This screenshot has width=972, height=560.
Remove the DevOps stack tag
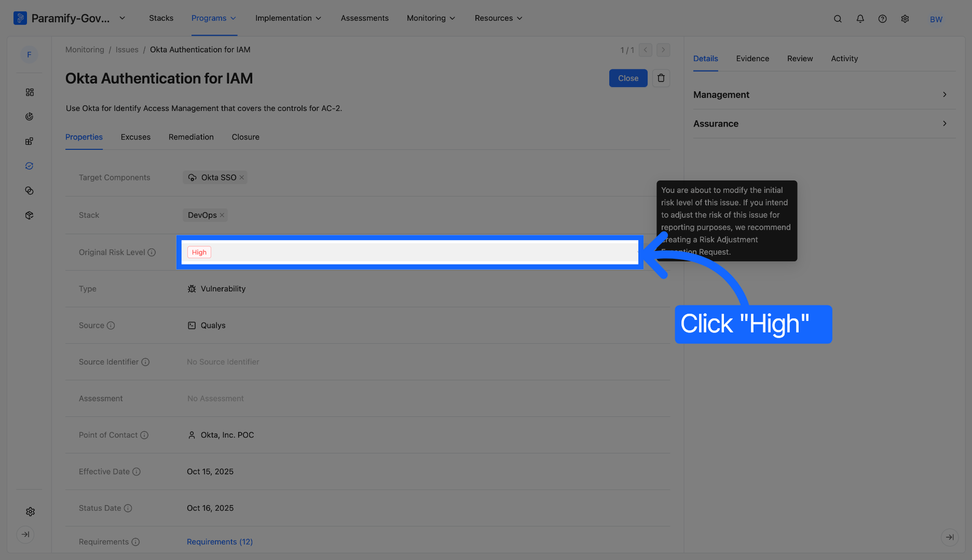[x=222, y=215]
